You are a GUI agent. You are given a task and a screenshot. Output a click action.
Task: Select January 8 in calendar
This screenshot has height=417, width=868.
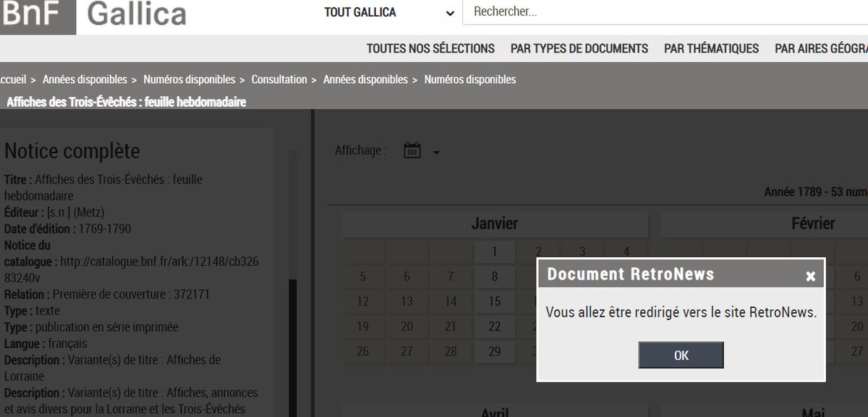(495, 276)
